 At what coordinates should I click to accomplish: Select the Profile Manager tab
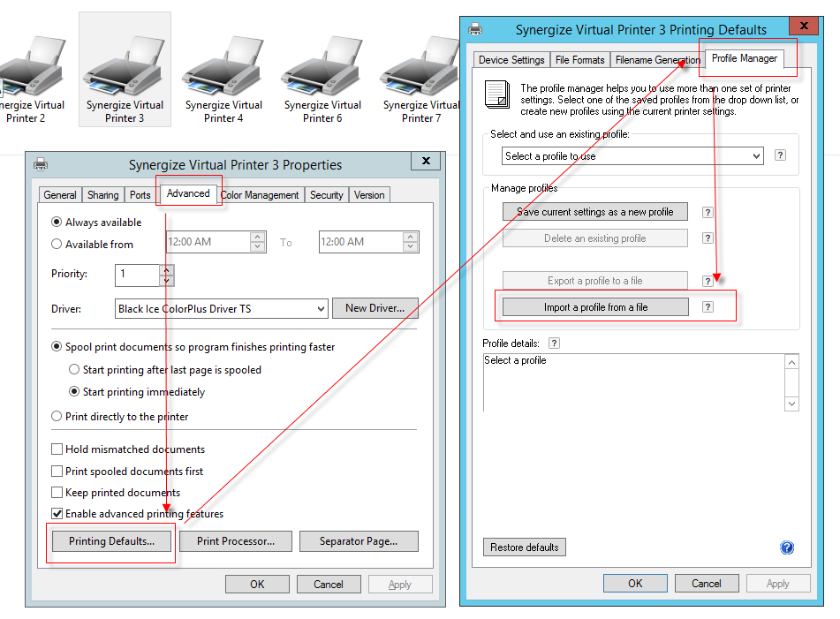pyautogui.click(x=745, y=58)
